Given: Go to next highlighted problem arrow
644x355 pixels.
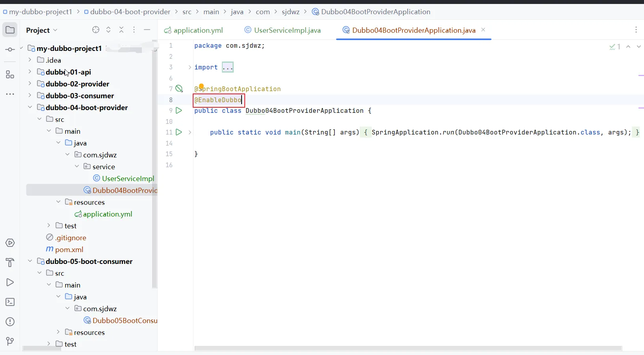Looking at the screenshot, I should 638,47.
